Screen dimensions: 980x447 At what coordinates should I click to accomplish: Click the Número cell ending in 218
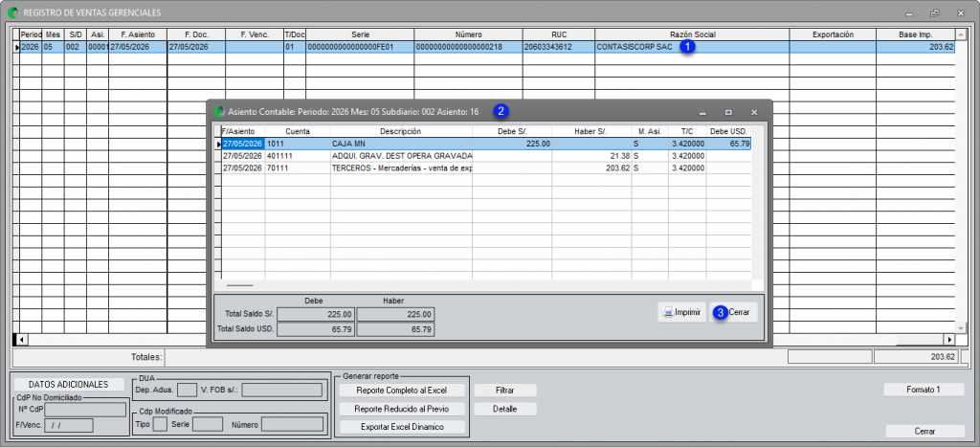(469, 47)
